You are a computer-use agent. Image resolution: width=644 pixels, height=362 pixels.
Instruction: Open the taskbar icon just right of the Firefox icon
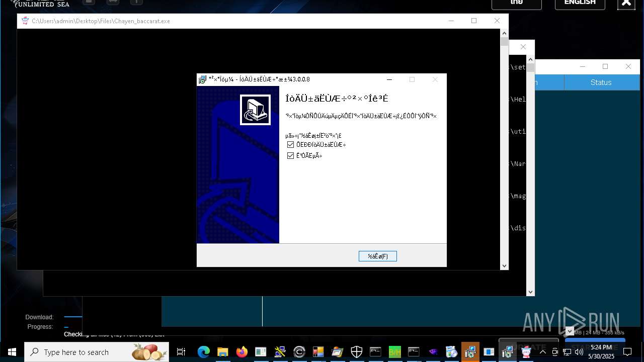pos(261,352)
